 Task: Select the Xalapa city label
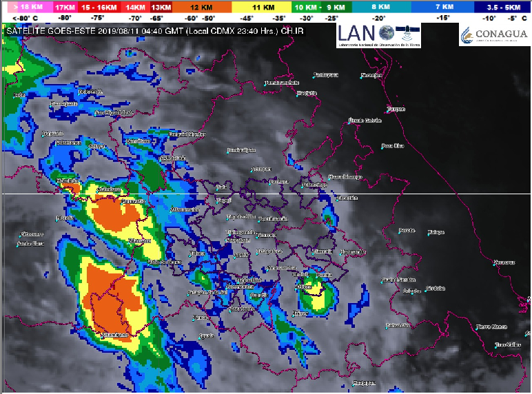[x=436, y=232]
